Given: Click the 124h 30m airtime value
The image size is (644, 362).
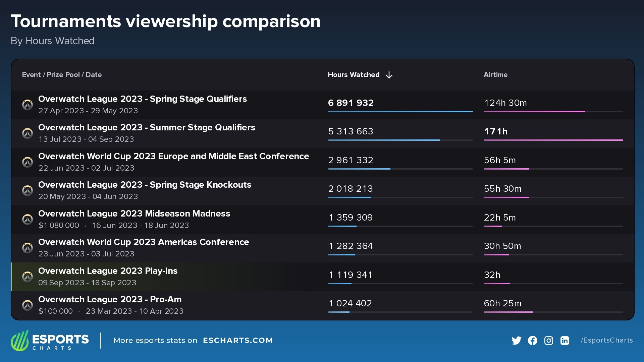Looking at the screenshot, I should tap(505, 103).
